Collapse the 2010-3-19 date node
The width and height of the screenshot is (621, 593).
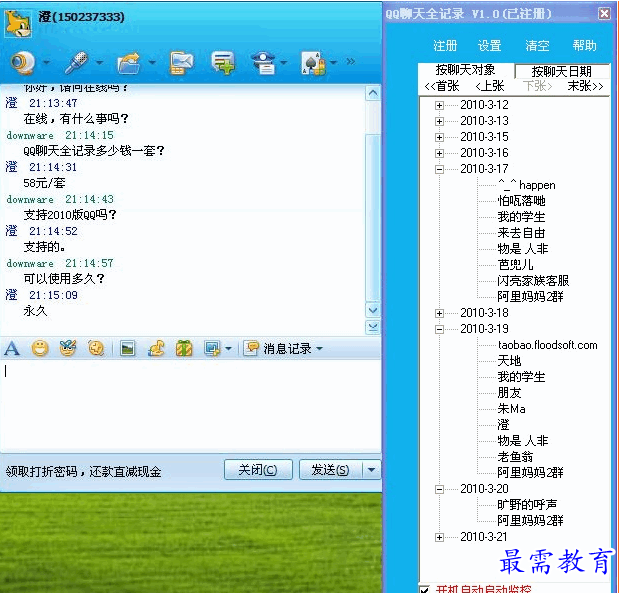(x=439, y=329)
